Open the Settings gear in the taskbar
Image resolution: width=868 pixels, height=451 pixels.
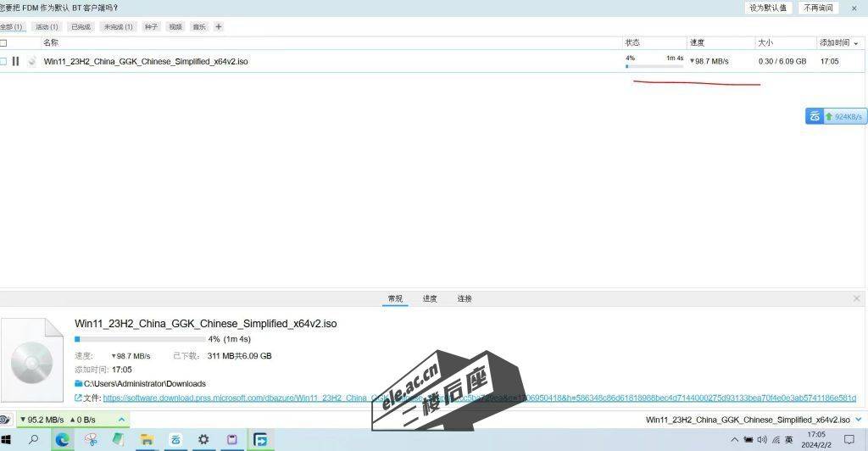[203, 439]
